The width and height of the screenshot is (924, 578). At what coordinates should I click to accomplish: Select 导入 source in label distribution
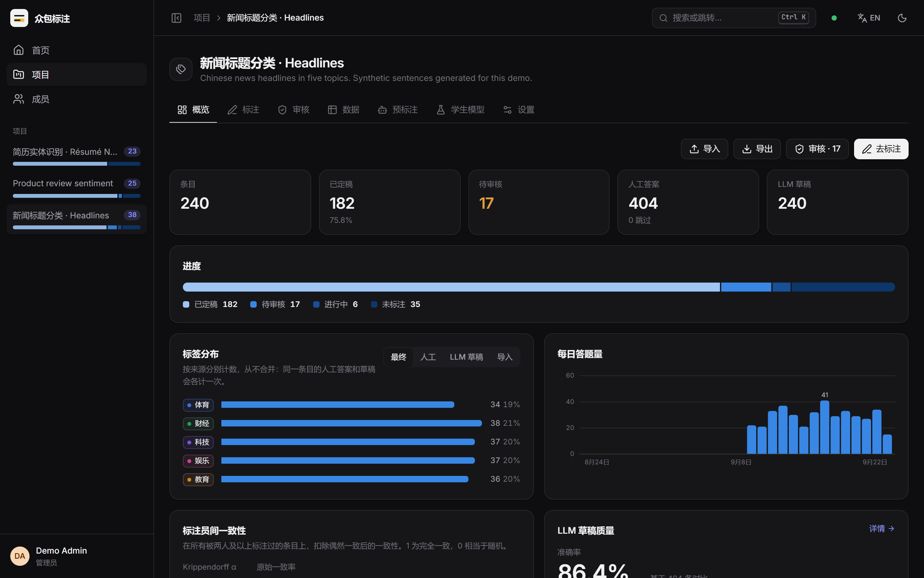tap(504, 357)
